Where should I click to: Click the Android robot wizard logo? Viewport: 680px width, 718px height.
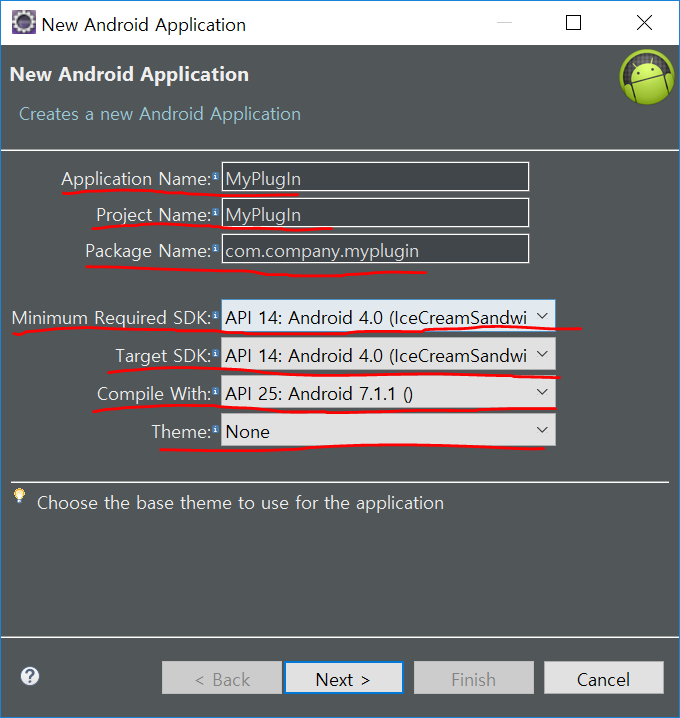(x=647, y=76)
